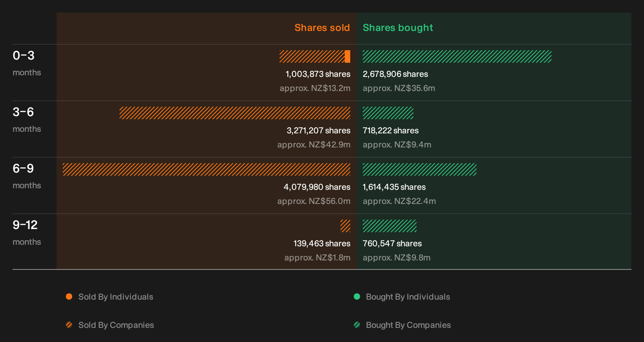Click the 1,614,435 shares value
The width and height of the screenshot is (644, 342).
click(x=394, y=187)
